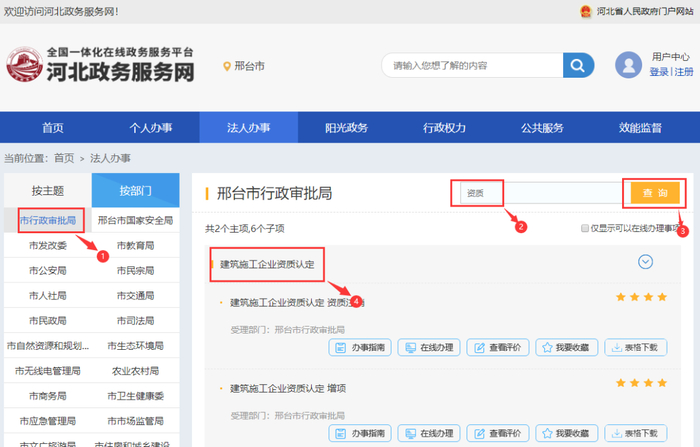Screen dimensions: 700x447
Task: Click 在线办理 for the 增项 item
Action: click(429, 433)
